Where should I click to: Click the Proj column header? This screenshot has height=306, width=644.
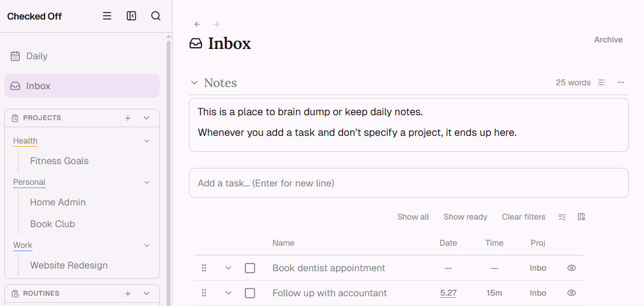(x=538, y=243)
